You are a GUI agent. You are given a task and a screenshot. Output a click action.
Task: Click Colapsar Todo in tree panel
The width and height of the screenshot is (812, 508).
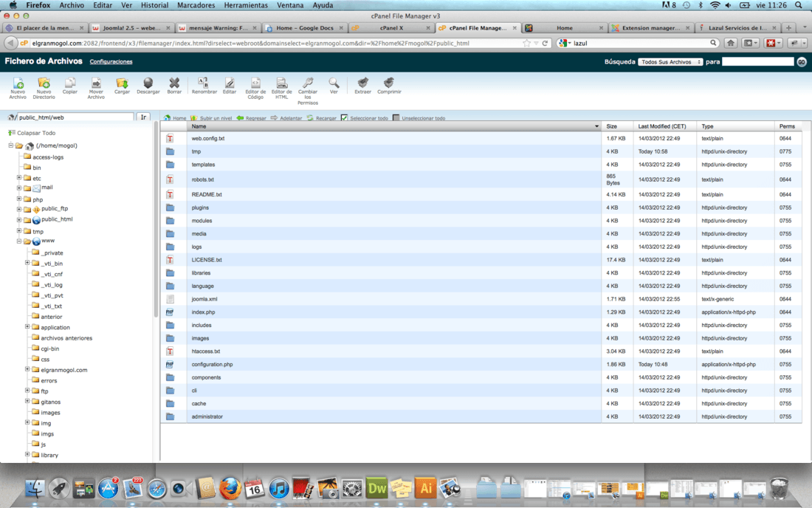[32, 133]
